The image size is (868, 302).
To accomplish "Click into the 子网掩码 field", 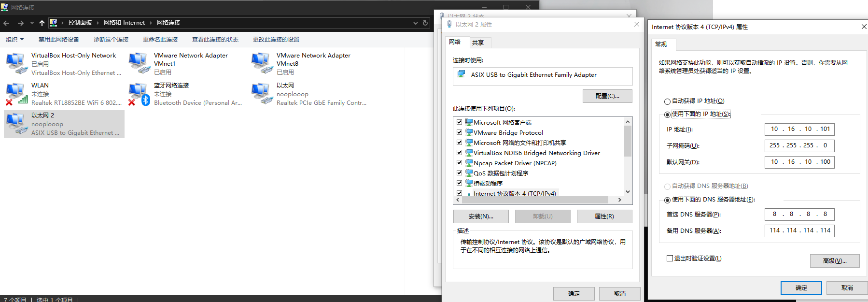I will [x=799, y=145].
